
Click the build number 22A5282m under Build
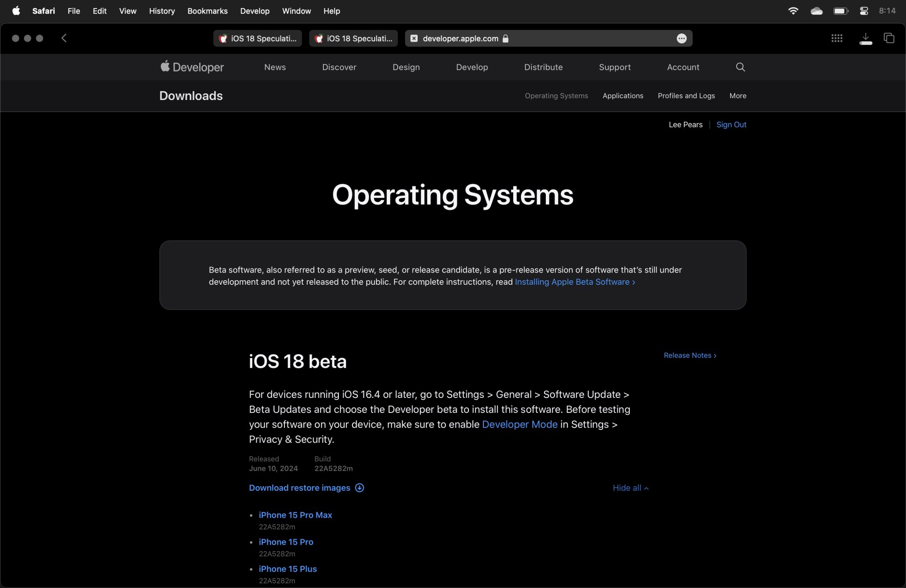pyautogui.click(x=333, y=468)
